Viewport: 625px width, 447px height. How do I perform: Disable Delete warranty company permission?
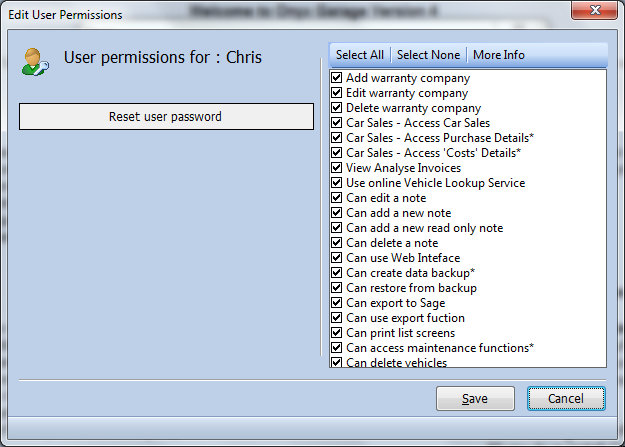coord(336,108)
